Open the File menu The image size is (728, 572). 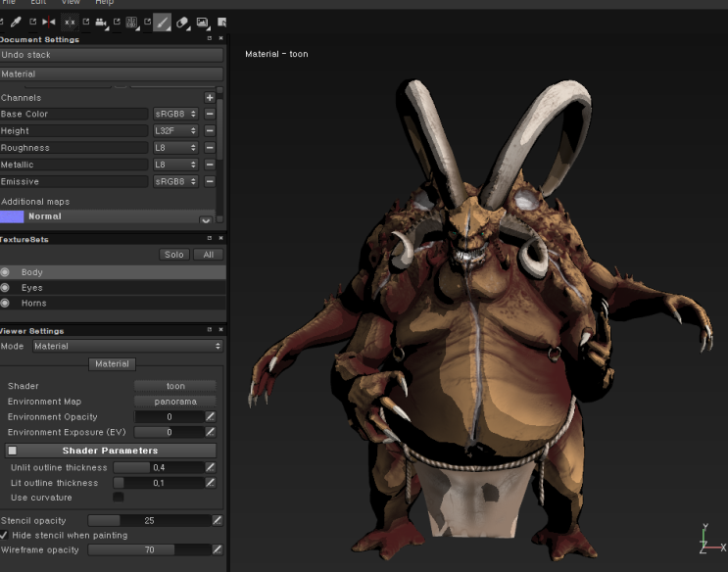coord(9,2)
